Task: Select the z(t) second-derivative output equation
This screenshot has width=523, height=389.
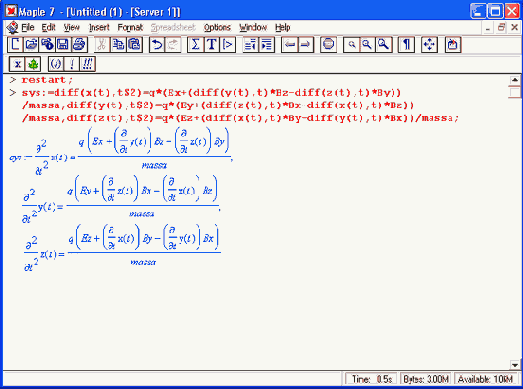Action: coord(122,248)
